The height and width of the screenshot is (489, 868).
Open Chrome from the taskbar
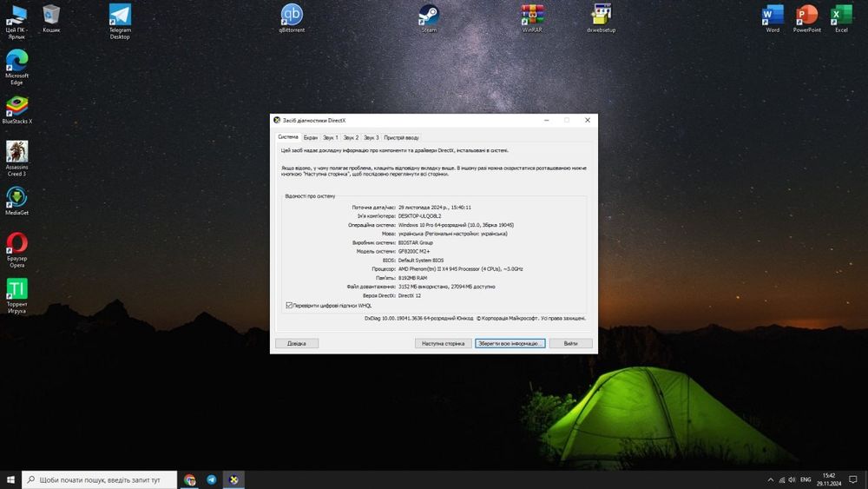coord(189,479)
